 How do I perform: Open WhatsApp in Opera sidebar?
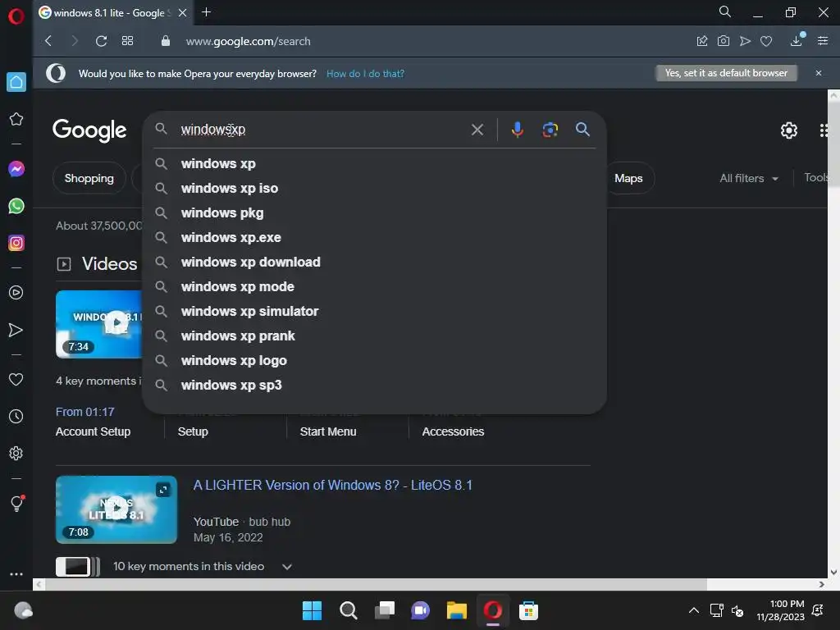coord(16,206)
